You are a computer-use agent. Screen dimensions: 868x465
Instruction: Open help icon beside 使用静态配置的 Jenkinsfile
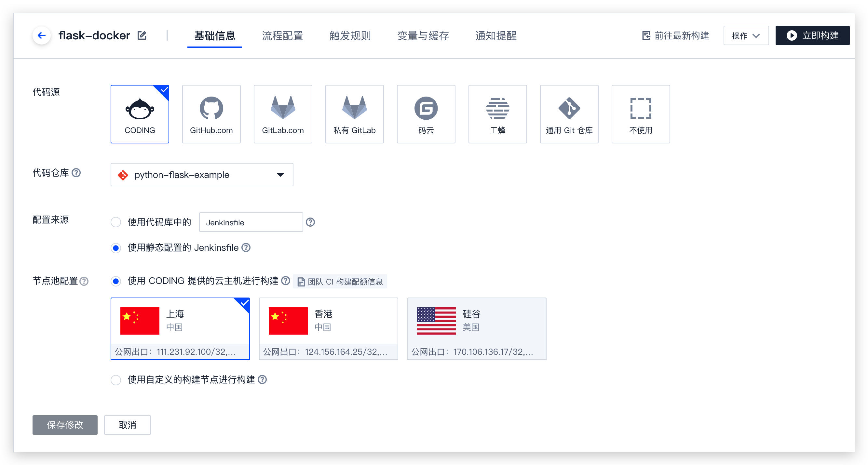(246, 247)
